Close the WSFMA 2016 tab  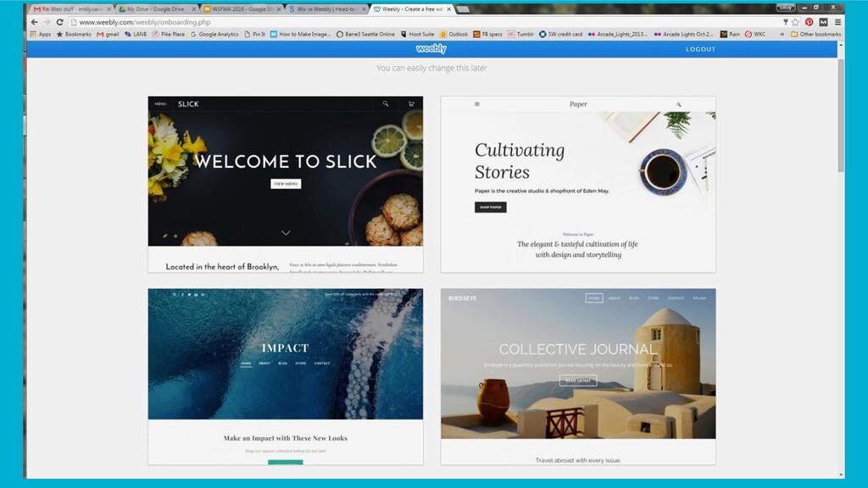279,8
